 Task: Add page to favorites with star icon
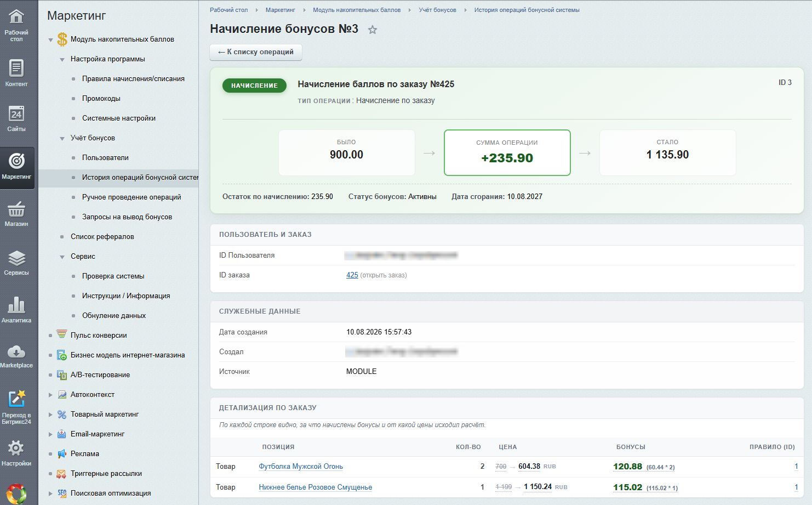(373, 30)
